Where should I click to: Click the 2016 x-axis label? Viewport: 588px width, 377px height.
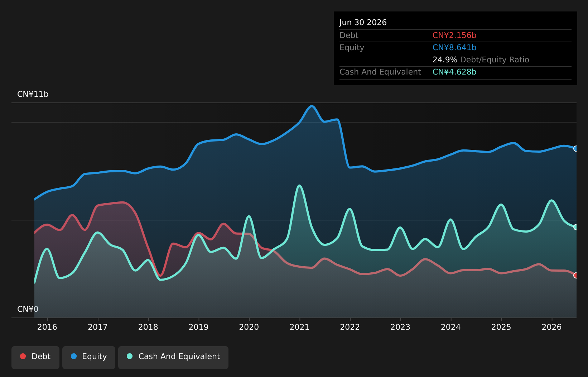coord(47,327)
